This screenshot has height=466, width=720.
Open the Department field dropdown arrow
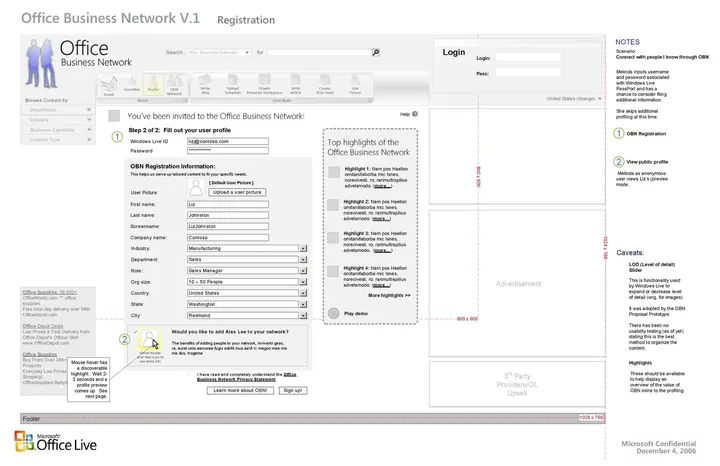click(303, 259)
